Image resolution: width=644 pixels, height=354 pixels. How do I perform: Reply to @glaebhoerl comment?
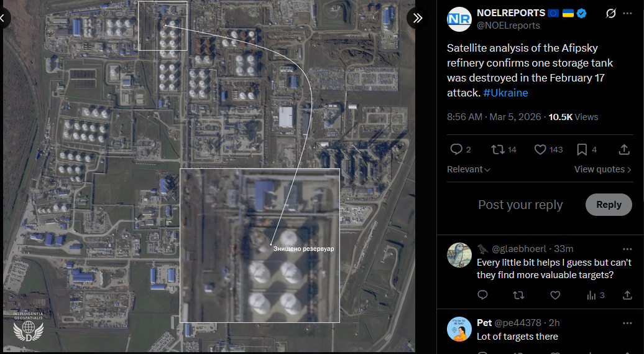(482, 295)
